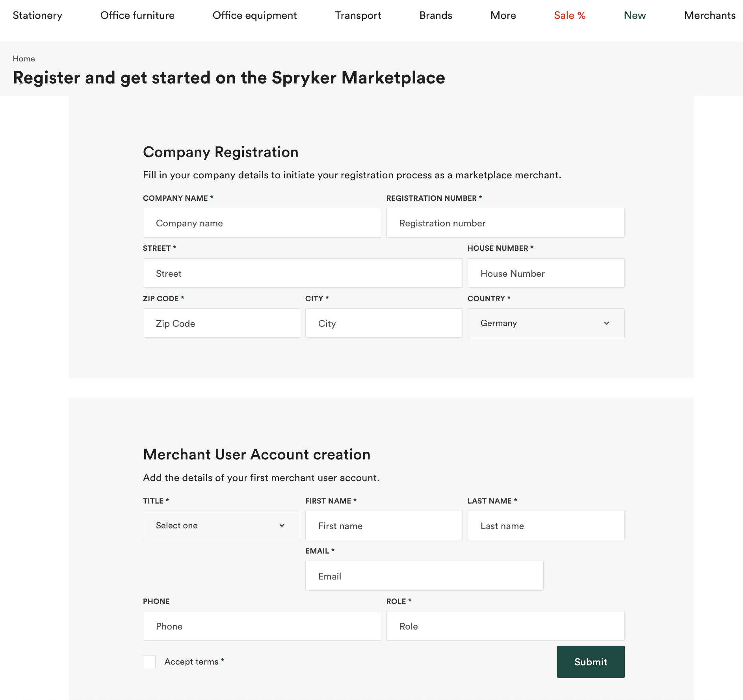Click the Submit button
The width and height of the screenshot is (743, 700).
(590, 662)
